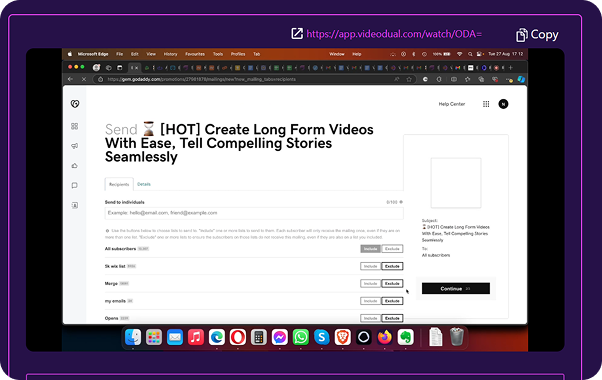Include the Merge list

coord(370,283)
